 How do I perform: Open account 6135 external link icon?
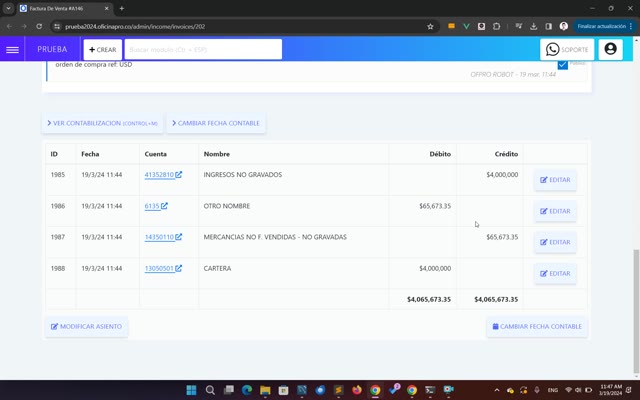[164, 206]
